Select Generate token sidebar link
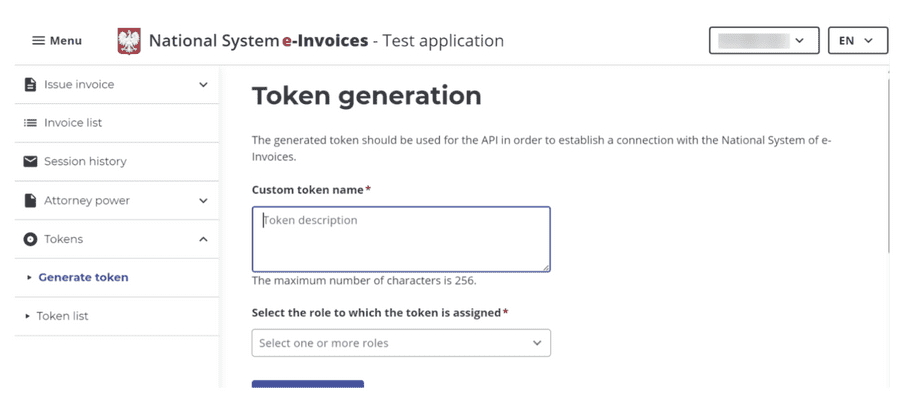Viewport: 910px width, 416px height. click(83, 278)
